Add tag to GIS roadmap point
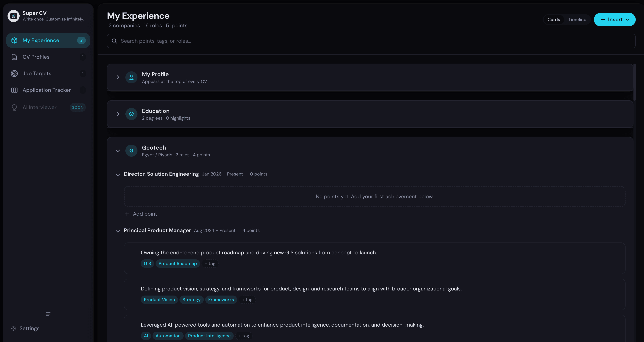 (210, 264)
